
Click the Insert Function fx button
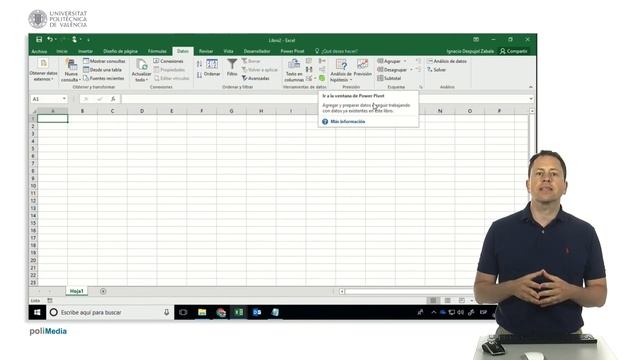(113, 99)
